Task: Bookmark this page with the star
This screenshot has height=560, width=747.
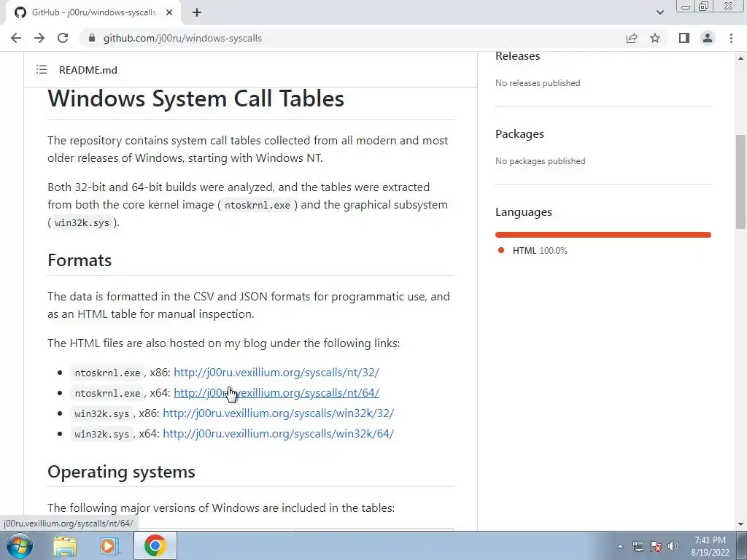Action: 655,38
